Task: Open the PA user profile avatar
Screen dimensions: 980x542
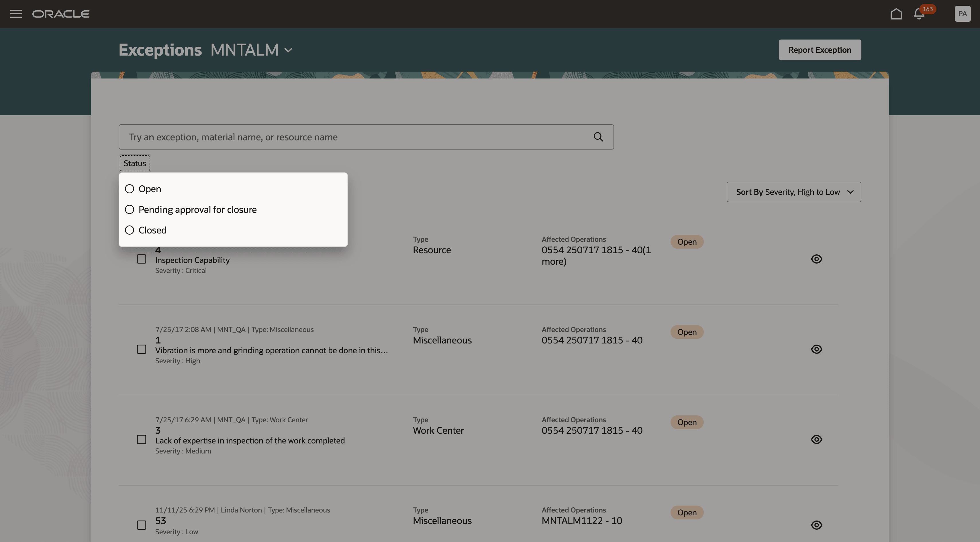Action: pos(962,14)
